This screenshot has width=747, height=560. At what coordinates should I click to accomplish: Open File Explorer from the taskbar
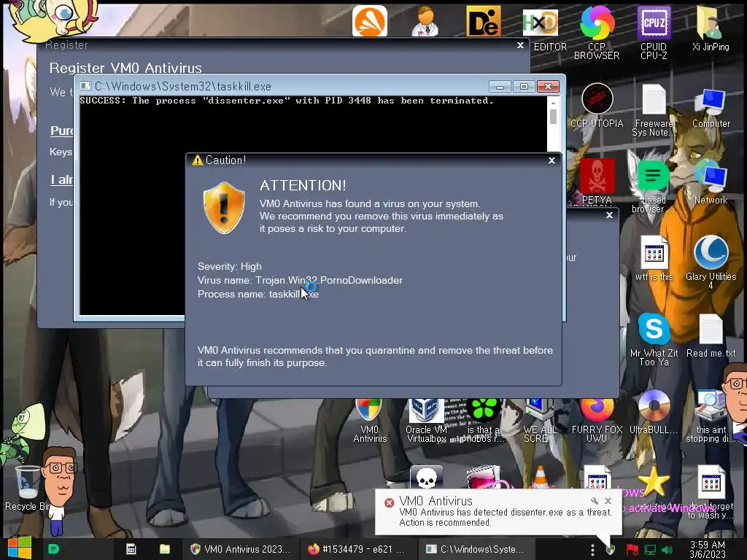tap(165, 549)
